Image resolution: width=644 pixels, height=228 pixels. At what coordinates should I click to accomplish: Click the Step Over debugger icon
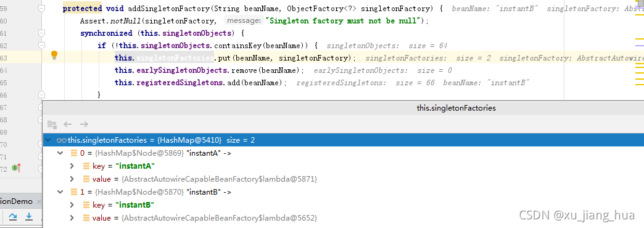(13, 216)
